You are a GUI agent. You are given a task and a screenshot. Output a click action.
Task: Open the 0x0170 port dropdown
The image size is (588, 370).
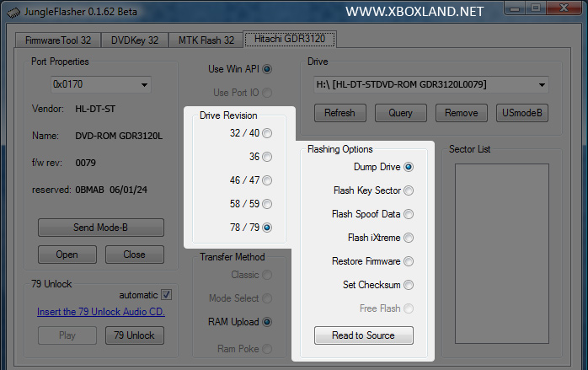click(101, 84)
